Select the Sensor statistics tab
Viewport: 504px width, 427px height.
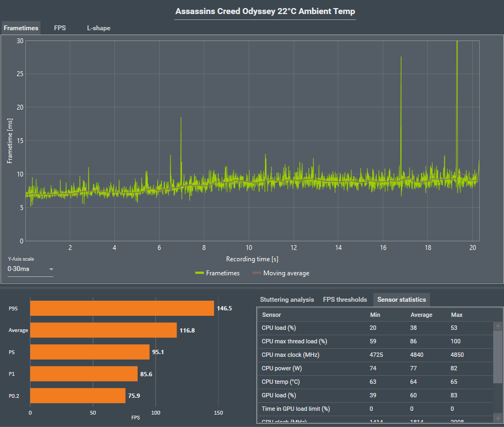click(x=401, y=300)
